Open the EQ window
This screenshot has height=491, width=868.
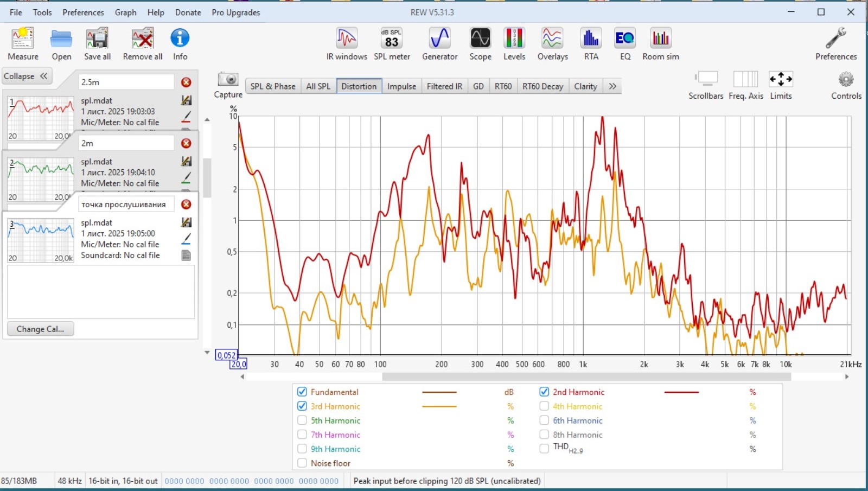tap(625, 43)
